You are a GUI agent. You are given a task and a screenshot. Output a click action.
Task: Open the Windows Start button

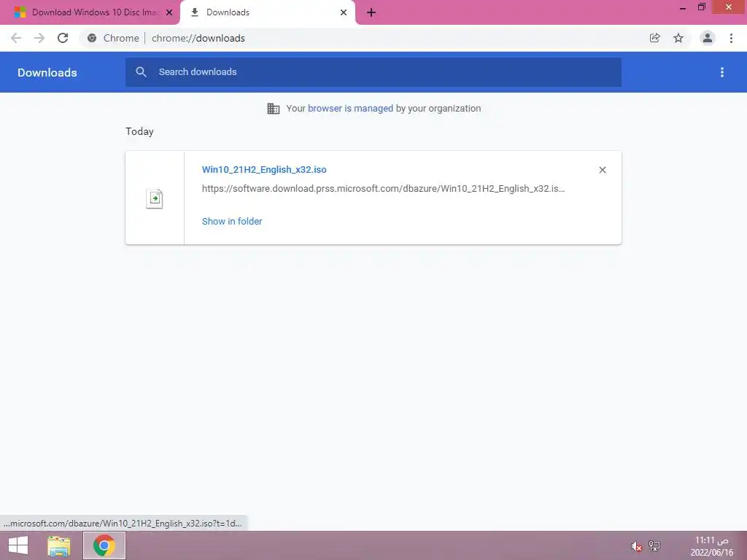point(18,545)
